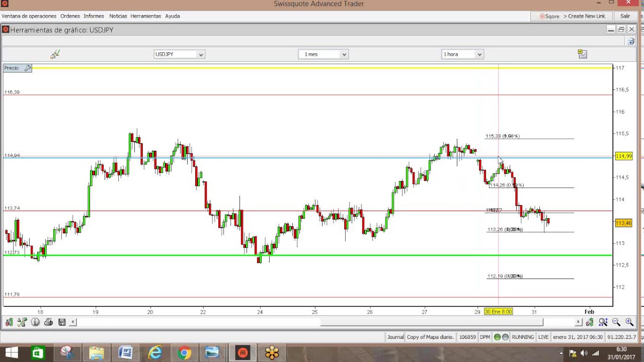Click the 114,99 price label on axis
The width and height of the screenshot is (644, 362).
[623, 156]
